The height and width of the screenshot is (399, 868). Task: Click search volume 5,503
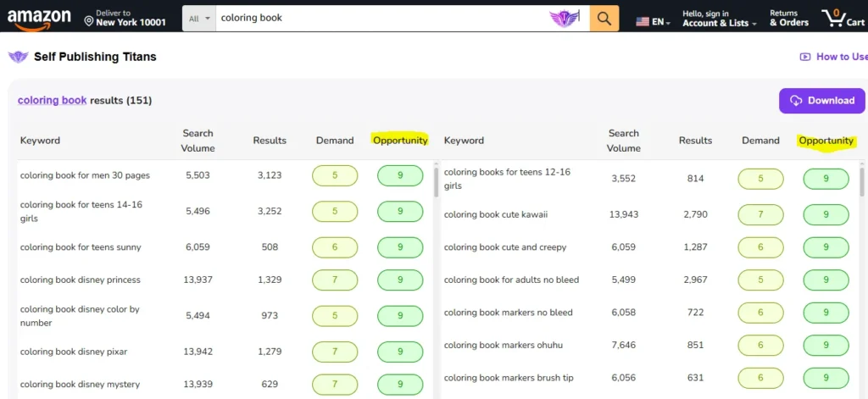[198, 175]
